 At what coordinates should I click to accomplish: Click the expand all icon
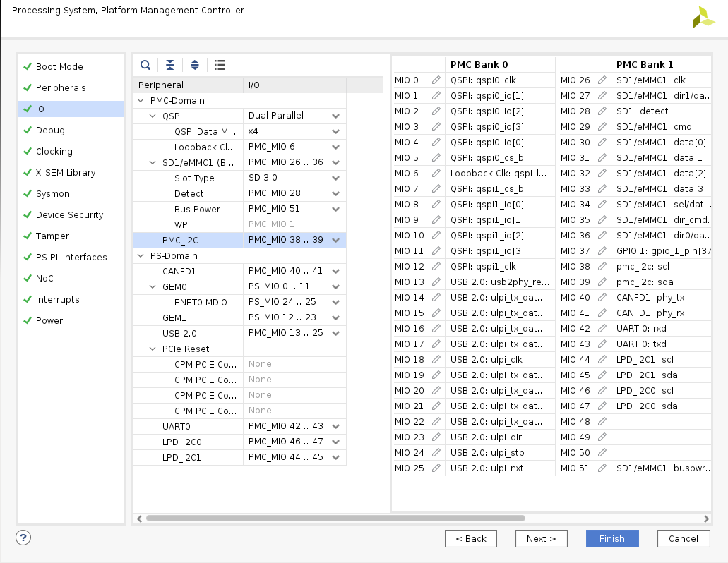[x=195, y=65]
